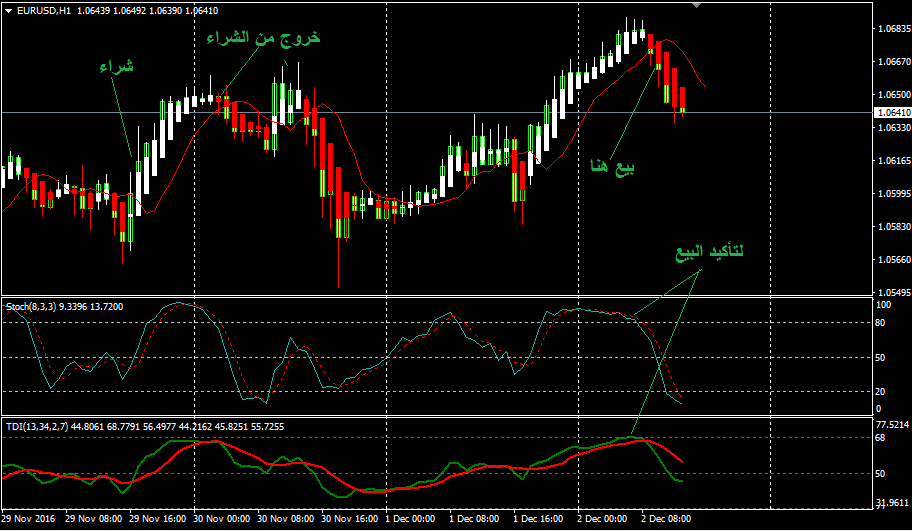Viewport: 912px width, 531px height.
Task: Click the 30 Nov 16:00 time label
Action: click(350, 518)
